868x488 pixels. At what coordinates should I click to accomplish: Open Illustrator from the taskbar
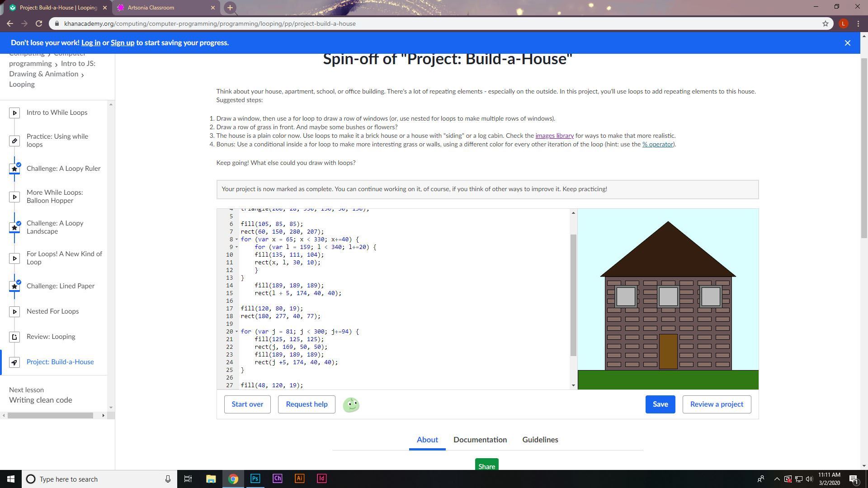click(x=299, y=479)
